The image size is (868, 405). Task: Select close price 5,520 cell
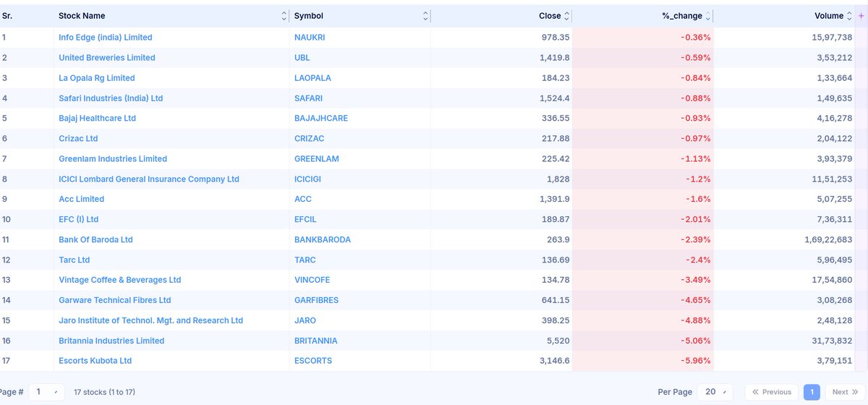pyautogui.click(x=501, y=341)
